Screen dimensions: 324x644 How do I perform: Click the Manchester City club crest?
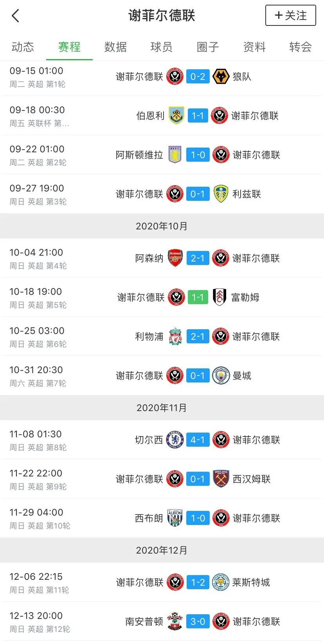[221, 376]
